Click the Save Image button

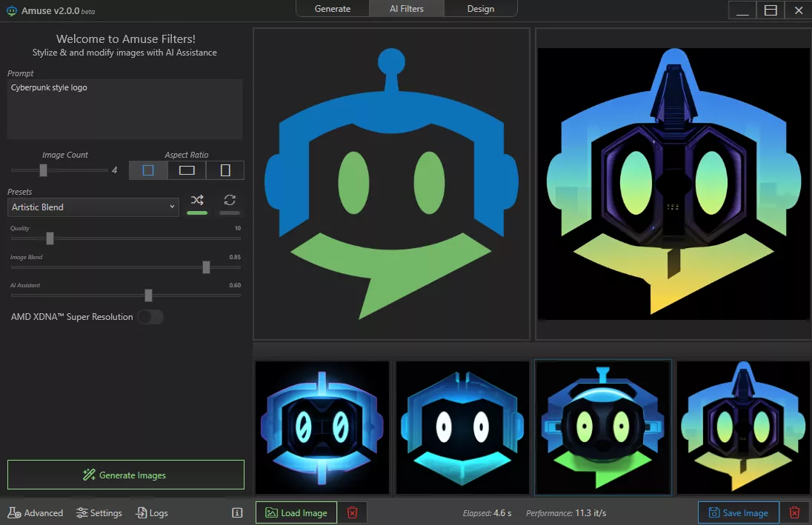pos(738,512)
